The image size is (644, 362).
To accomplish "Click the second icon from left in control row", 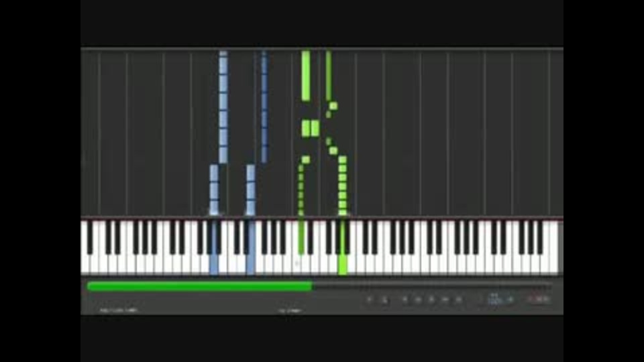I will [x=384, y=300].
